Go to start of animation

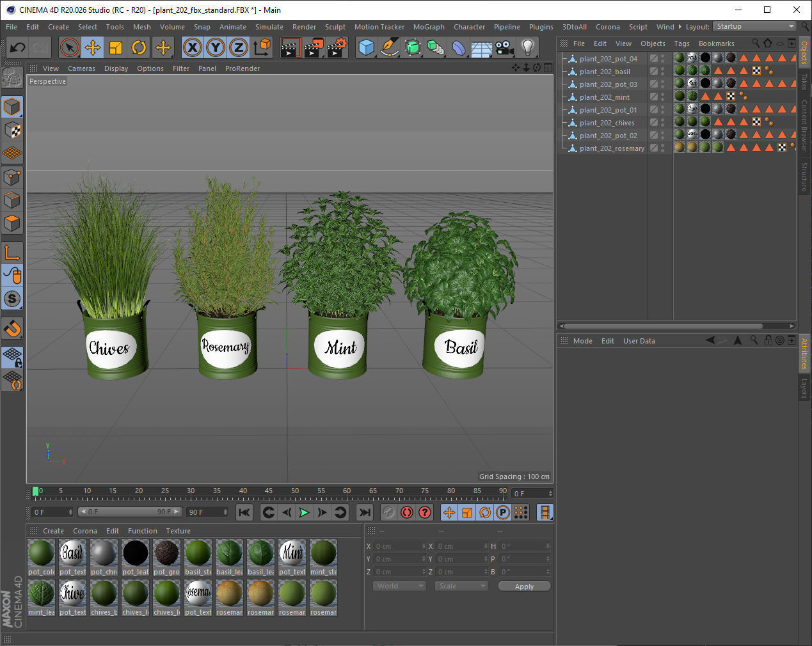coord(244,512)
